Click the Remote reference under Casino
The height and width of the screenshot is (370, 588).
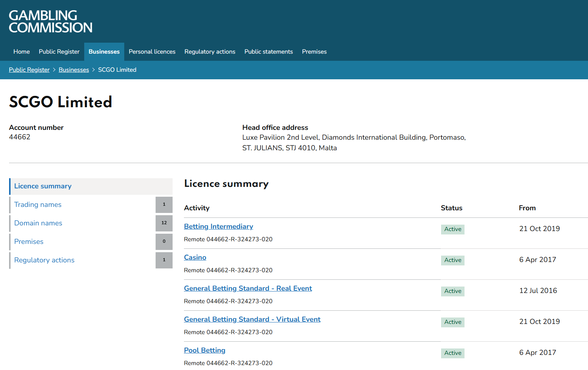point(228,270)
